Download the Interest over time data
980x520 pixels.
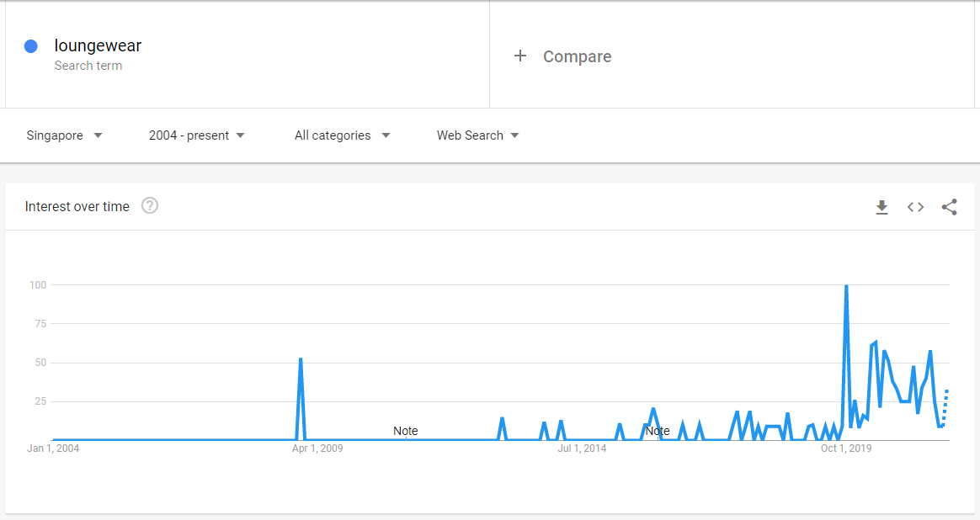pyautogui.click(x=881, y=207)
